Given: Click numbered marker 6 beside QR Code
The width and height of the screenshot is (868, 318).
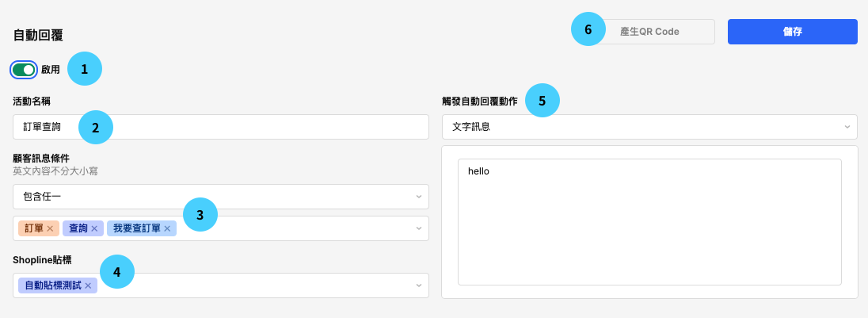Looking at the screenshot, I should click(588, 29).
